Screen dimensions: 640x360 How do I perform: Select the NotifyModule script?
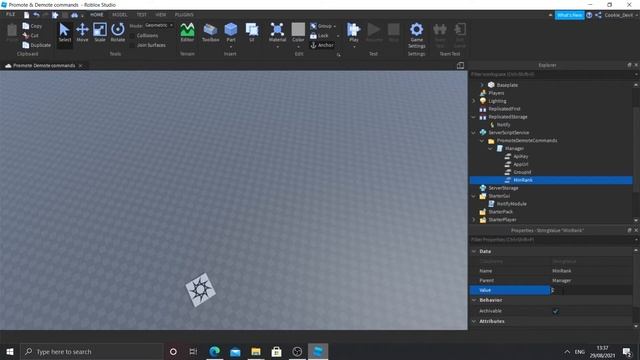tap(511, 204)
